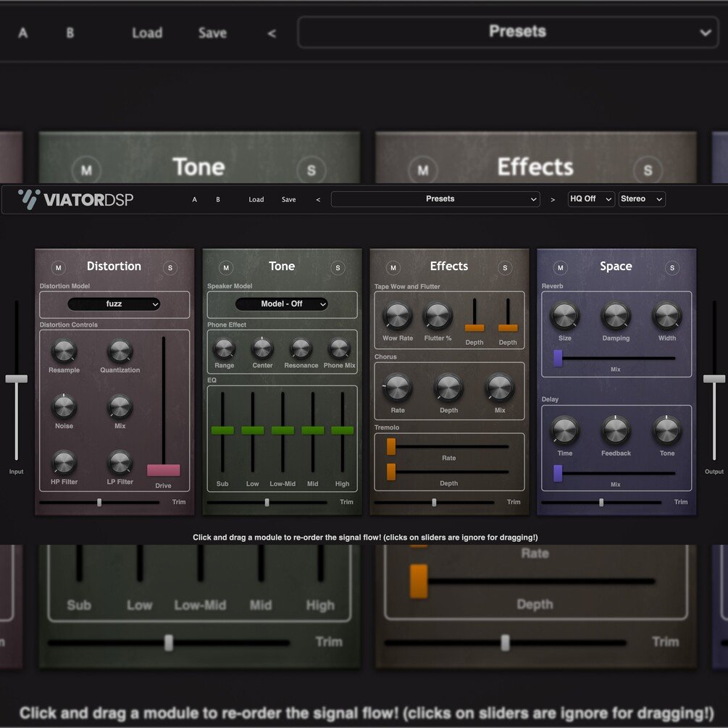
Task: Click the Wow Rate knob
Action: [x=398, y=316]
